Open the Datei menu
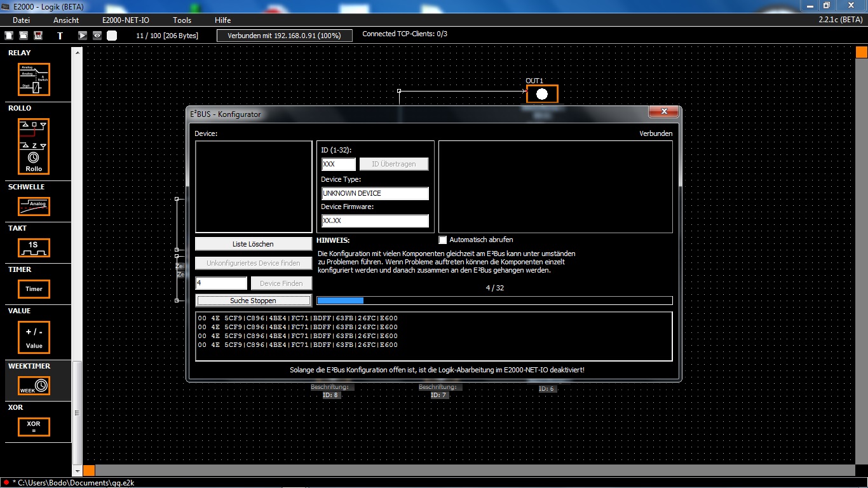The image size is (868, 488). [22, 20]
